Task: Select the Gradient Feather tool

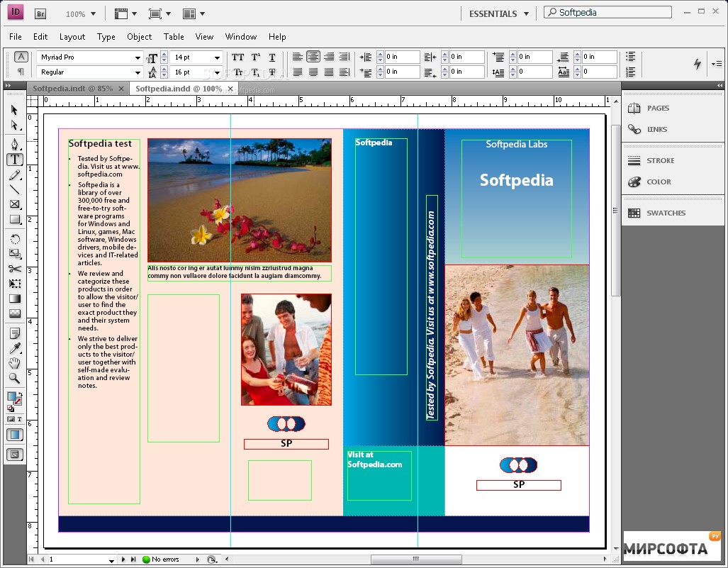Action: 14,313
